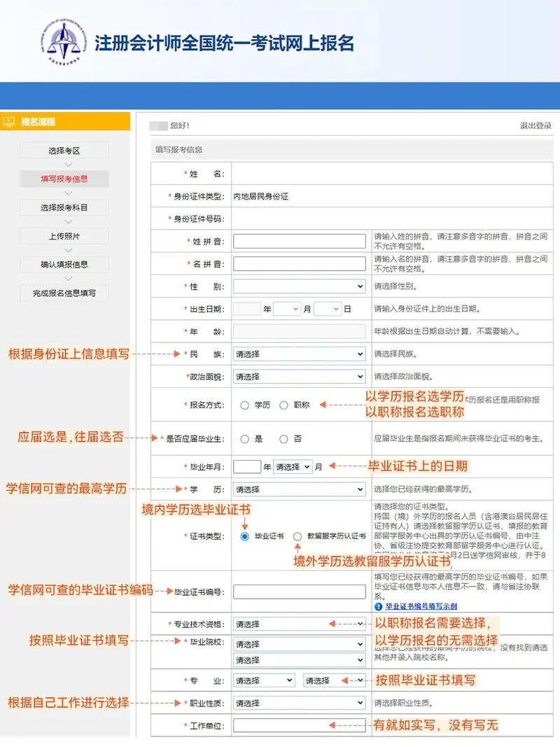Open the birth day dropdown before 日
Viewport: 560px width, 747px height.
(x=328, y=309)
